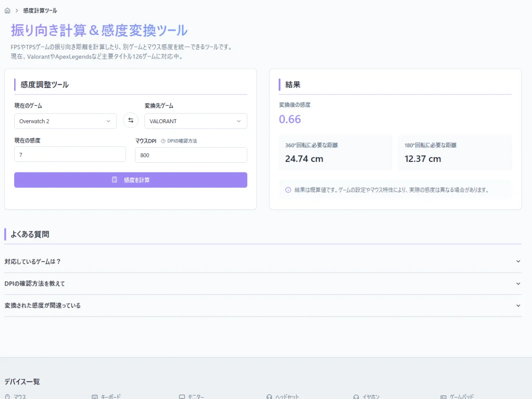The image size is (532, 399).
Task: Open the Overwatch 2 current game dropdown
Action: coord(65,121)
